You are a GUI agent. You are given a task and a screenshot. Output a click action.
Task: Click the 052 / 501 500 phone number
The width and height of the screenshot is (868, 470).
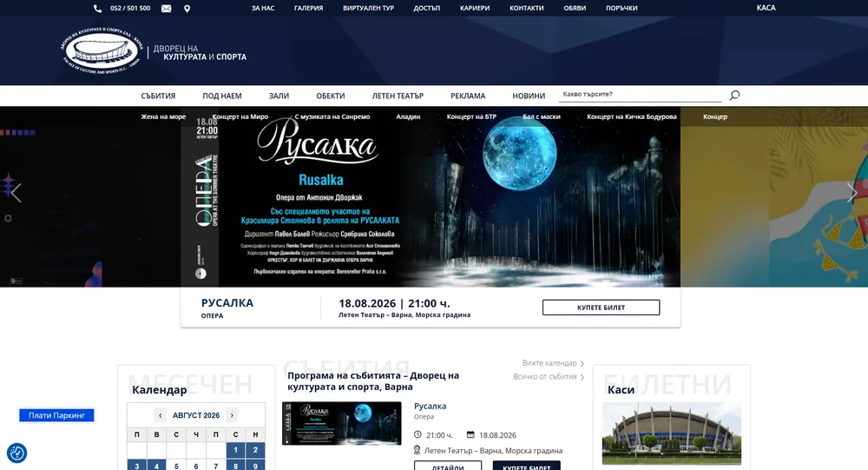tap(130, 9)
